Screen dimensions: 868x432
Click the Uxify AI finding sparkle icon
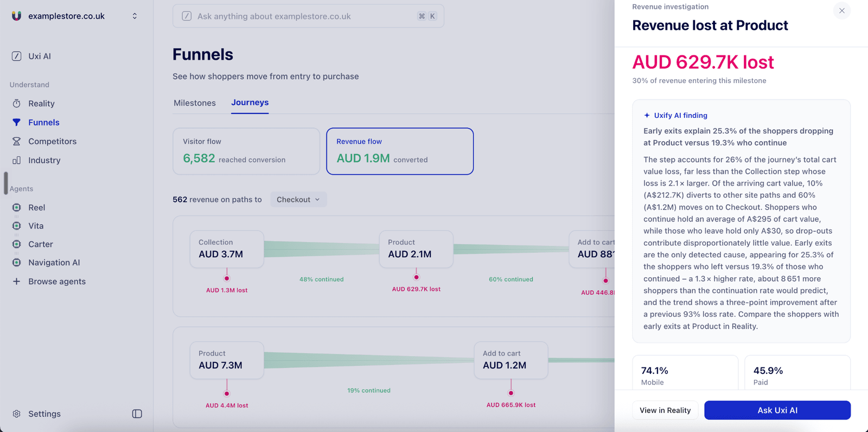coord(647,115)
